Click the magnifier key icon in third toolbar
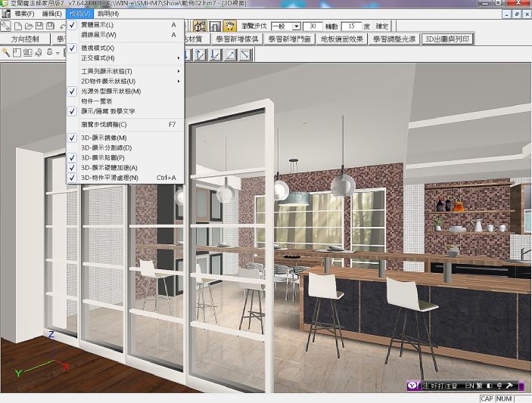Viewport: 532px width, 403px height. [x=5, y=52]
